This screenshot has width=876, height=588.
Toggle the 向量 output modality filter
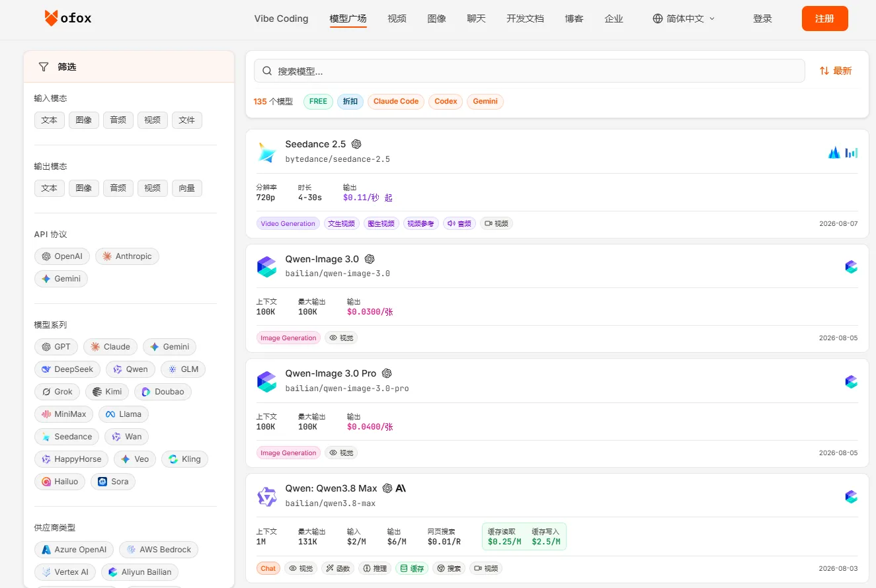point(187,188)
